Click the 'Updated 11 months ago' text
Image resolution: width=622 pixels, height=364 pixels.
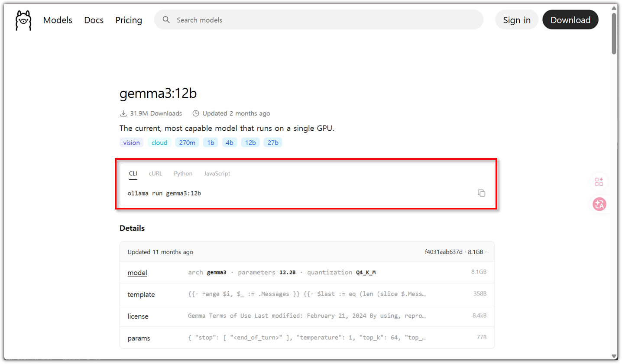click(160, 252)
